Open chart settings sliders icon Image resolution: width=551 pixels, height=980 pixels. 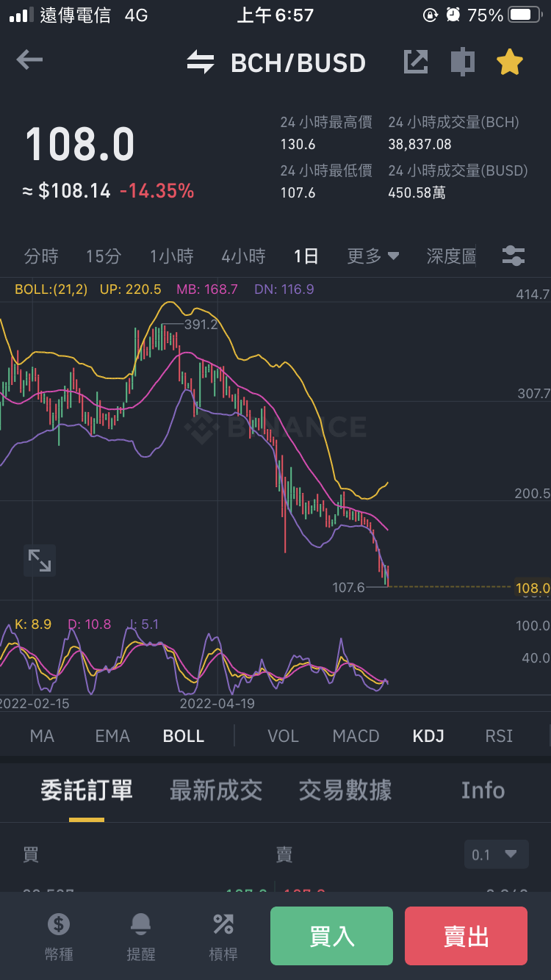[x=514, y=256]
